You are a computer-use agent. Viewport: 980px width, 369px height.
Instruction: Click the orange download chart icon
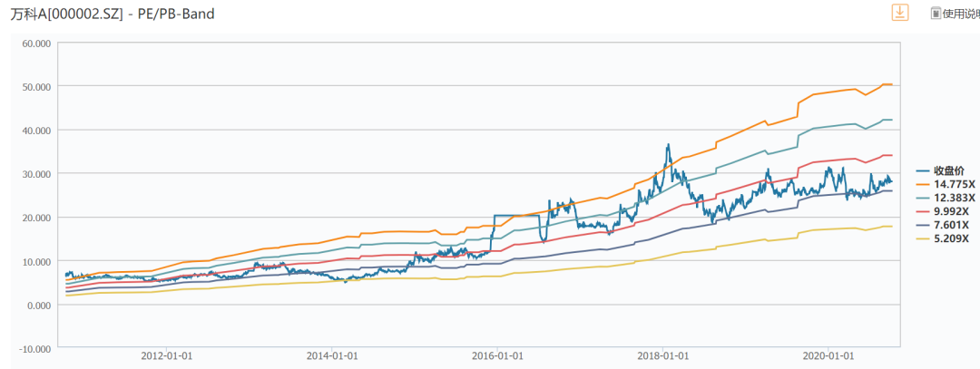coord(899,13)
